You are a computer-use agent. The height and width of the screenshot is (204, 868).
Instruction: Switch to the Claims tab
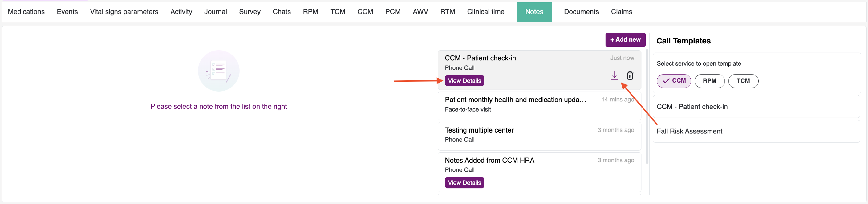621,12
